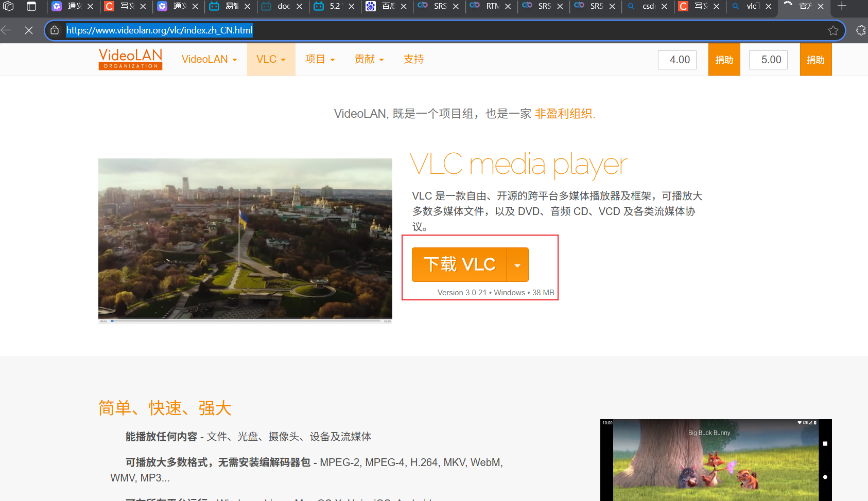Viewport: 868px width, 501px height.
Task: Follow the 非盈利组织 link
Action: click(x=564, y=114)
